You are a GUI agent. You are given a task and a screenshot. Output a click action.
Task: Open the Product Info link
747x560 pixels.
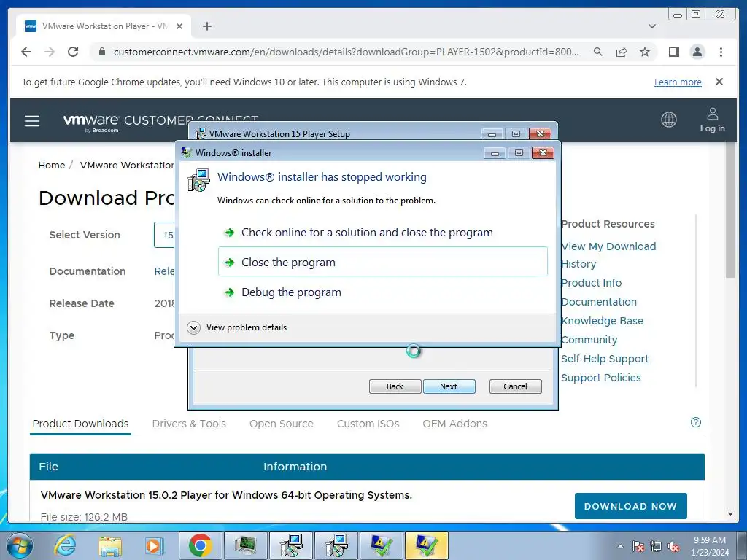coord(591,283)
